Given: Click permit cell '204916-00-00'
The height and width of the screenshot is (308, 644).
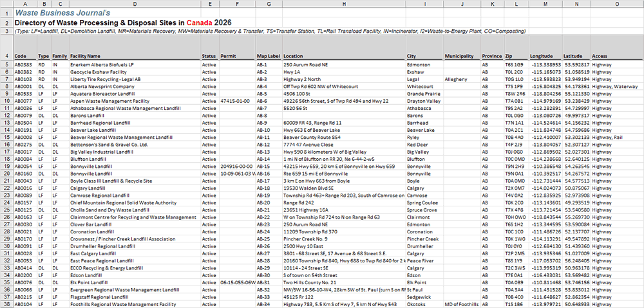Looking at the screenshot, I should [237, 166].
